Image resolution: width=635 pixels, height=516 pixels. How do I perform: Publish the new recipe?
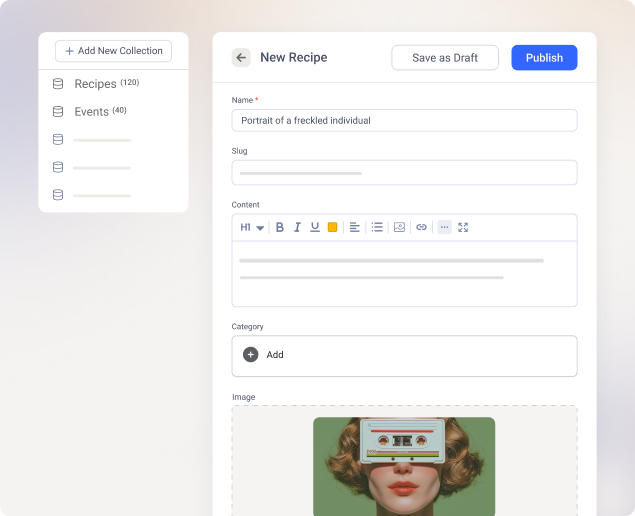[544, 58]
